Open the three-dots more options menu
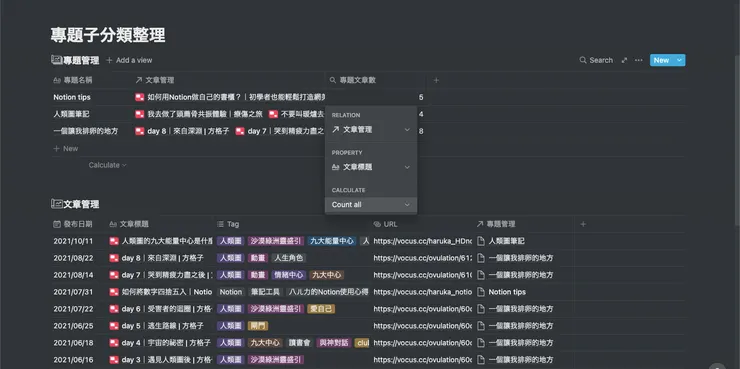 pyautogui.click(x=639, y=60)
